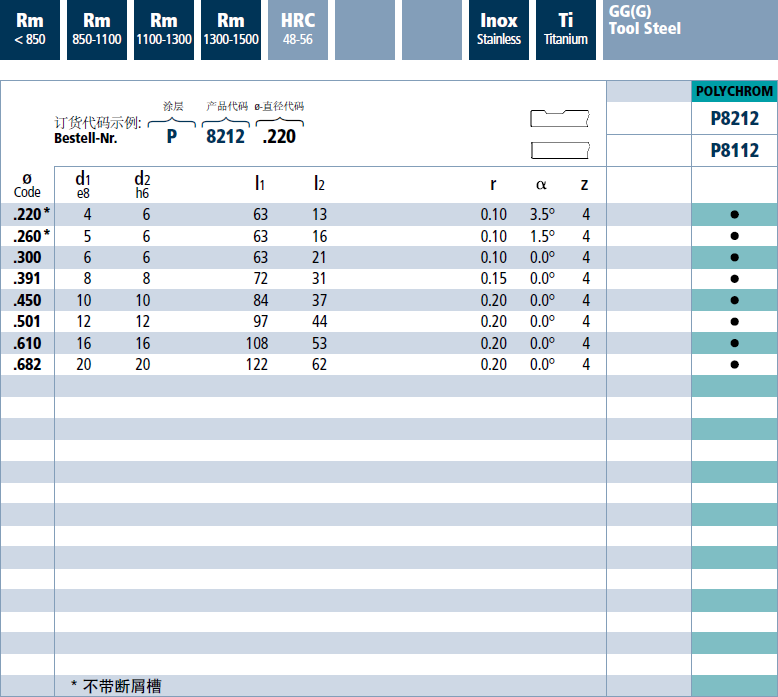Click availability dot for row .501

click(x=734, y=322)
